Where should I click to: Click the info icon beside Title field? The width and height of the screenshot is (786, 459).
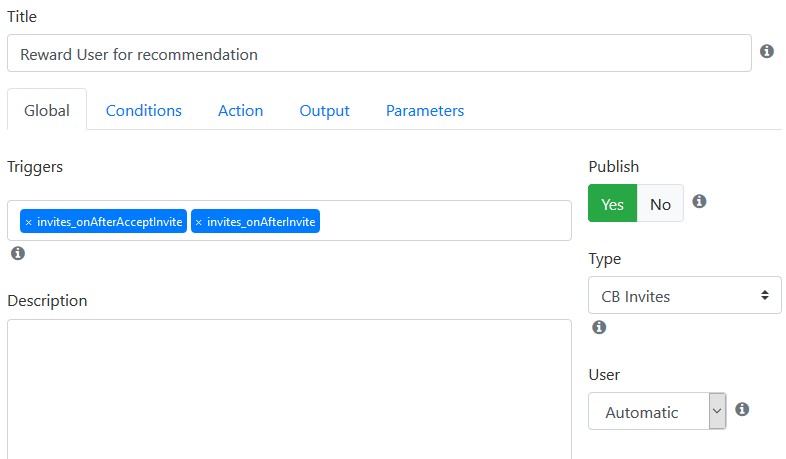(766, 51)
